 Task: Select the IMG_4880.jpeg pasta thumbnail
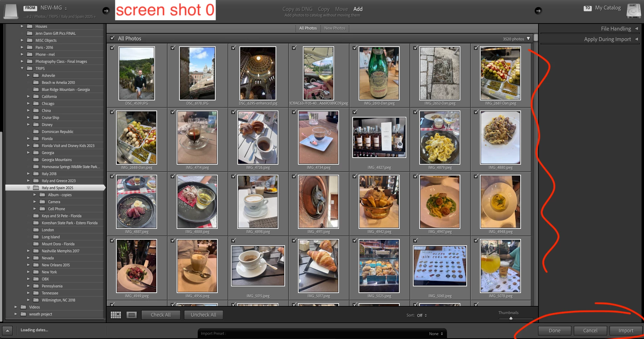point(501,137)
